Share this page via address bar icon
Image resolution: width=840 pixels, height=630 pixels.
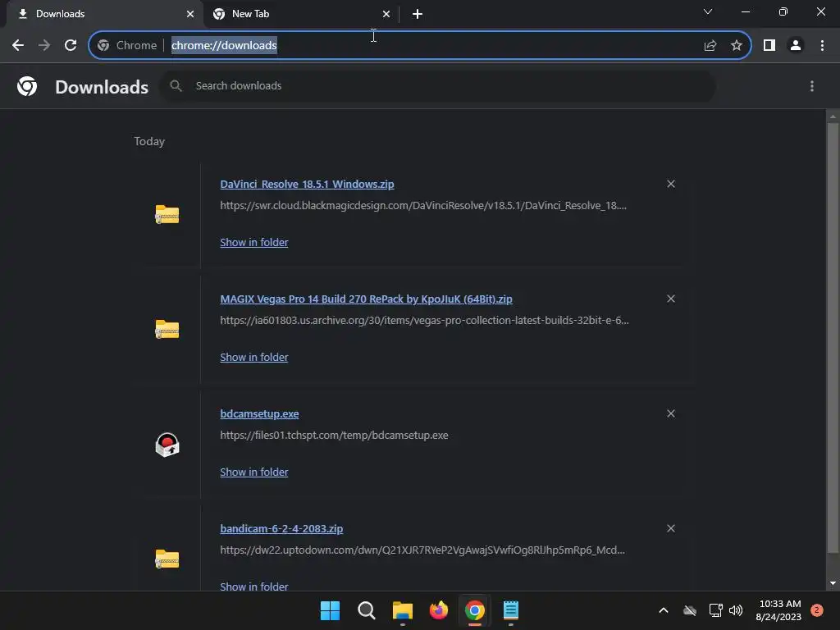[x=710, y=45]
